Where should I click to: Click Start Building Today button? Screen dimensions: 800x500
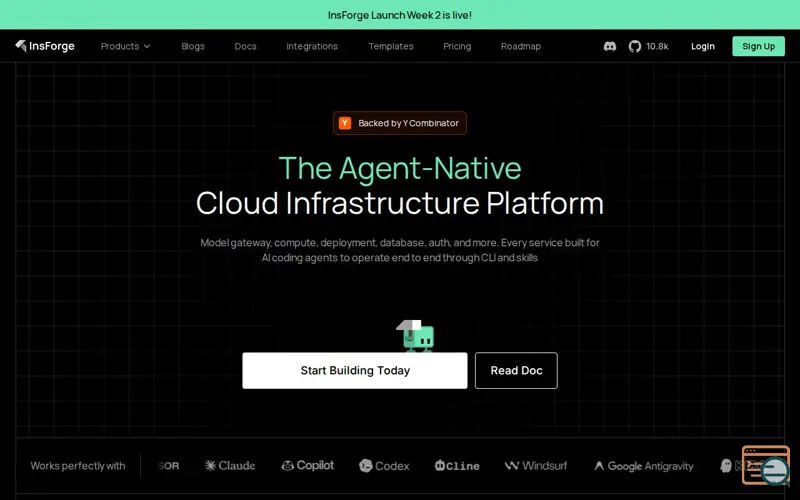355,370
